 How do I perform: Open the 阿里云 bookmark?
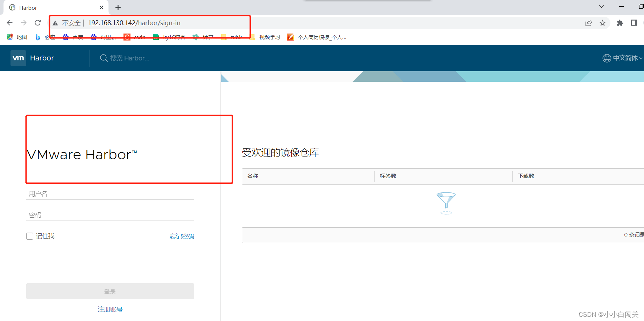[x=104, y=37]
